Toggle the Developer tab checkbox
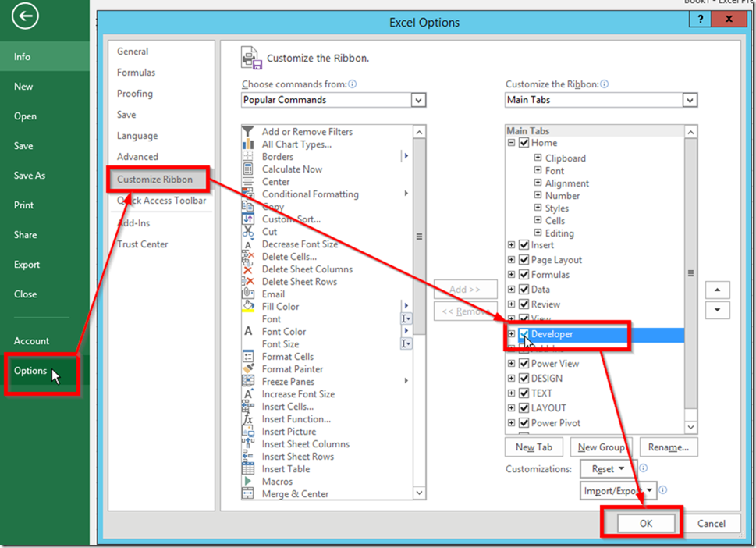The width and height of the screenshot is (756, 548). click(524, 334)
